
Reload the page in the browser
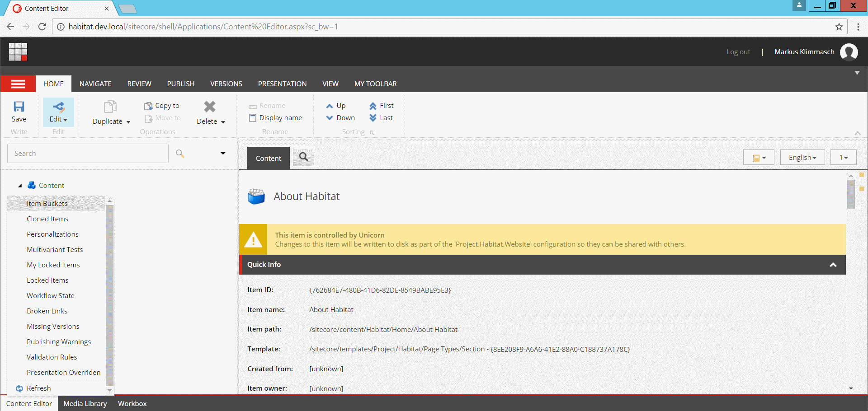(x=42, y=27)
